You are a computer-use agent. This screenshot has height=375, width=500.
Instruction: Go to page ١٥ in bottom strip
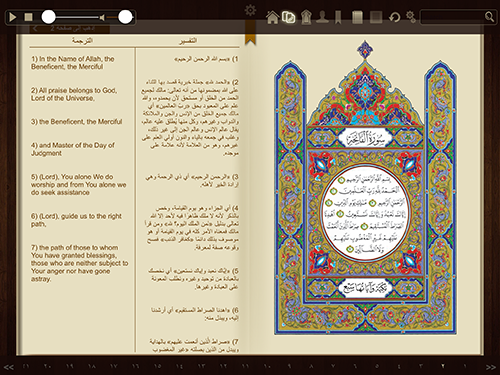tap(157, 366)
